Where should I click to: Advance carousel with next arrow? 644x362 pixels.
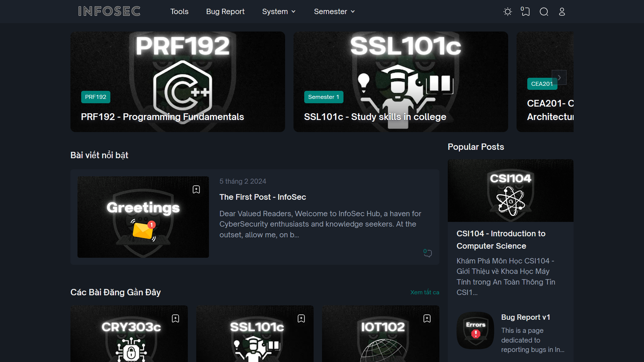tap(559, 77)
